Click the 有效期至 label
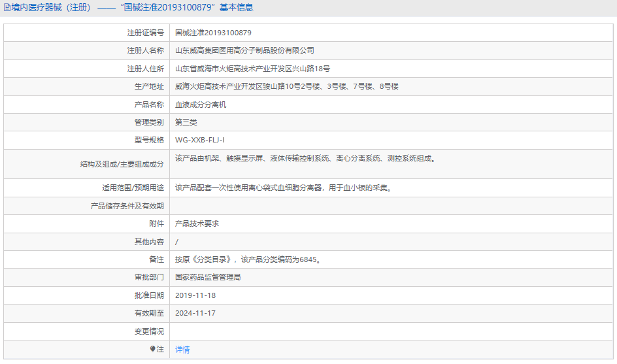The width and height of the screenshot is (617, 364). pos(149,313)
